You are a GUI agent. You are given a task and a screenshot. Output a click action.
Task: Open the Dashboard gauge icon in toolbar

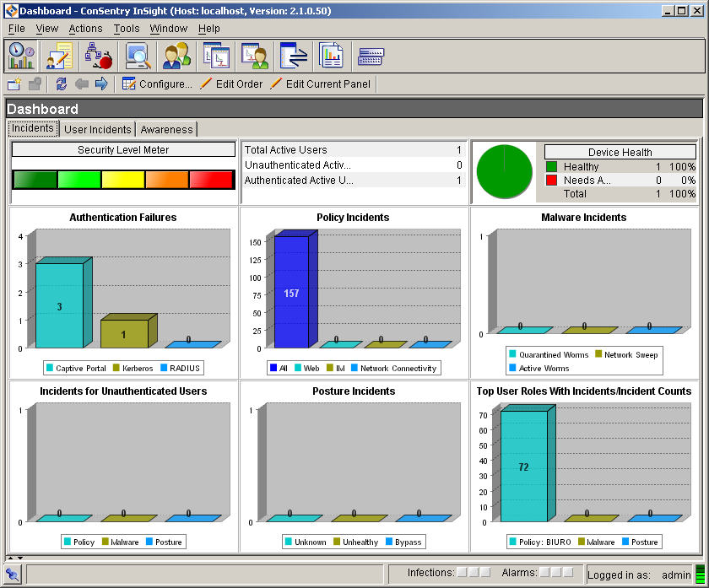[21, 56]
